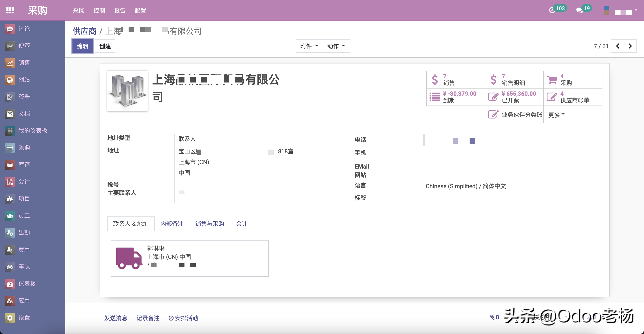Click the 编辑 edit button
The image size is (644, 334).
pos(83,46)
